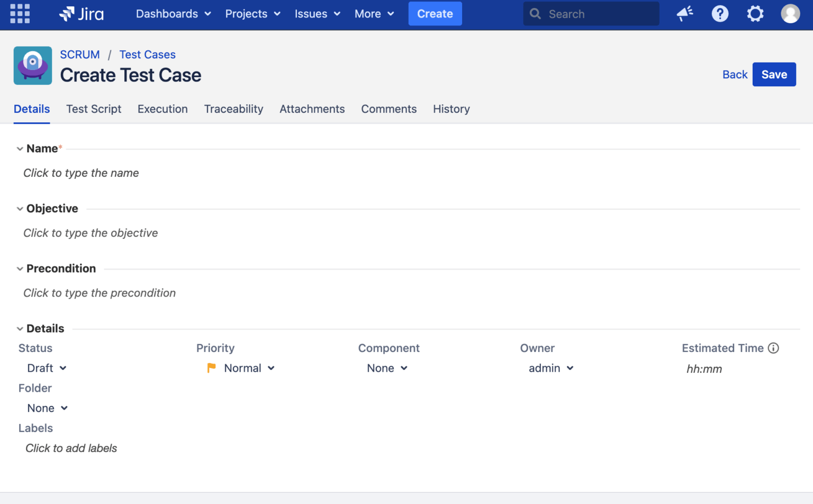The height and width of the screenshot is (504, 813).
Task: Click the name input field
Action: click(80, 173)
